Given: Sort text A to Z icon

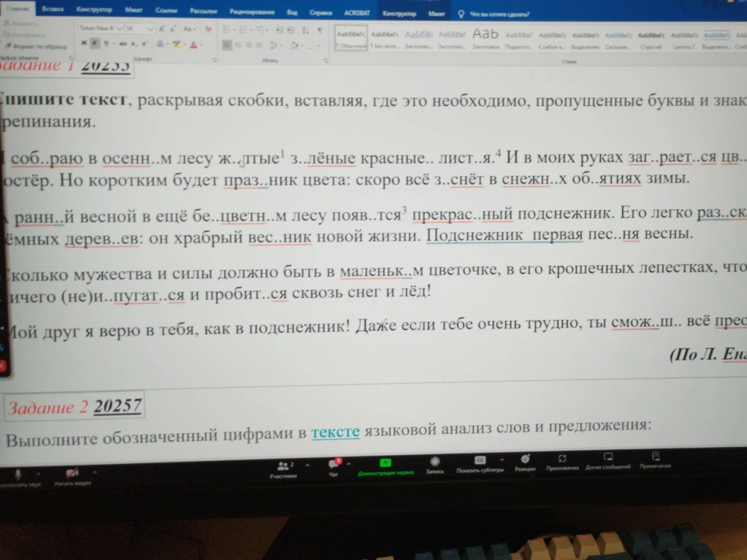Looking at the screenshot, I should (x=306, y=30).
